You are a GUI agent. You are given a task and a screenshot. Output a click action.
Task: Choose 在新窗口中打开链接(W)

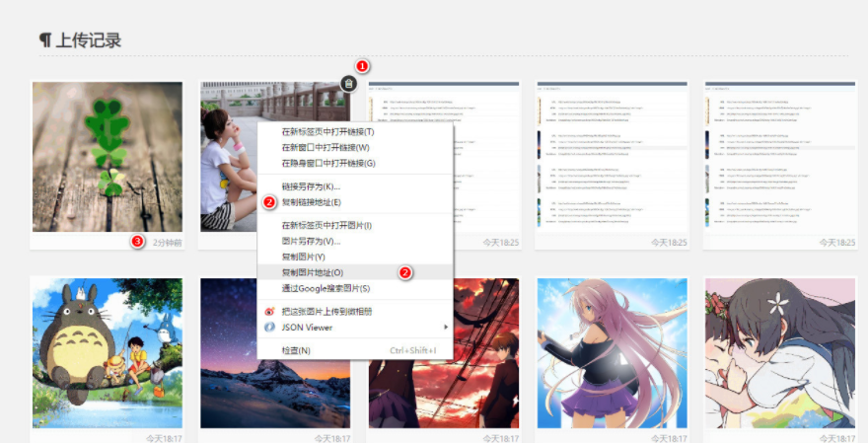(x=355, y=147)
